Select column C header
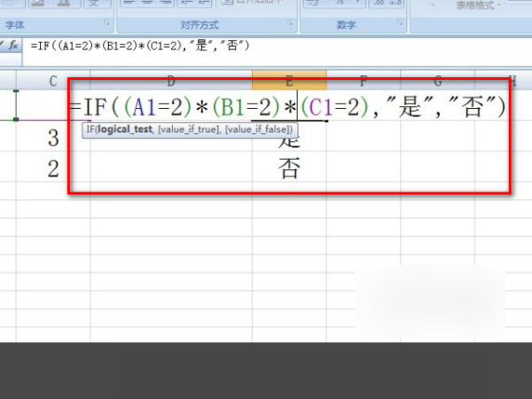 (53, 81)
